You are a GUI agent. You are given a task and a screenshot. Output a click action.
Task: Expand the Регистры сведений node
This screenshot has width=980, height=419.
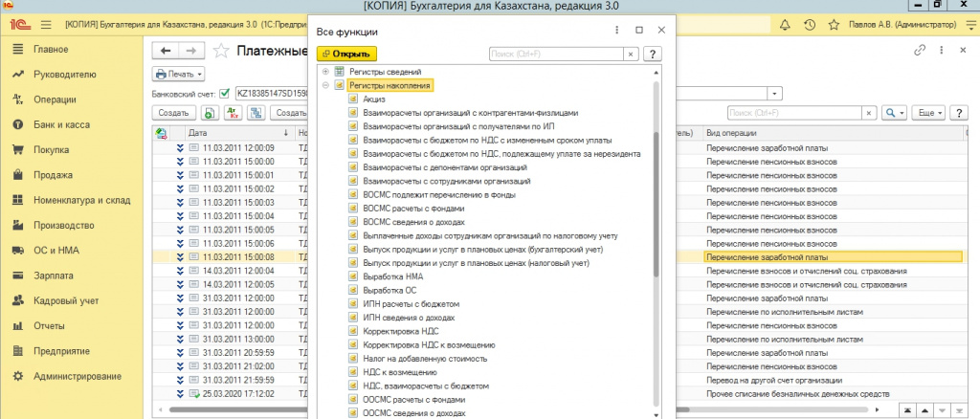click(325, 72)
